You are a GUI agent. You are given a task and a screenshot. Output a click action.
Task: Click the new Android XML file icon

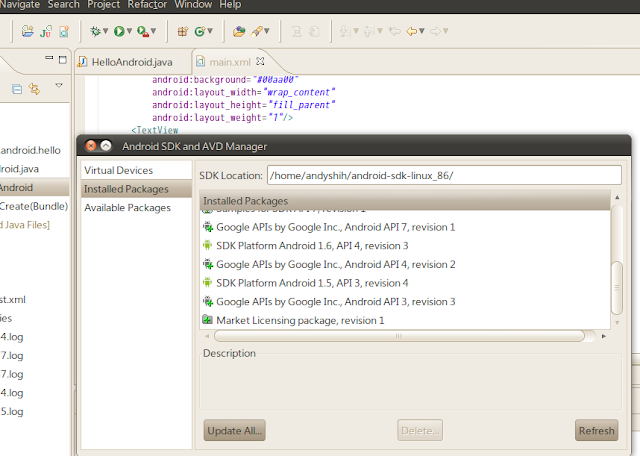click(64, 31)
